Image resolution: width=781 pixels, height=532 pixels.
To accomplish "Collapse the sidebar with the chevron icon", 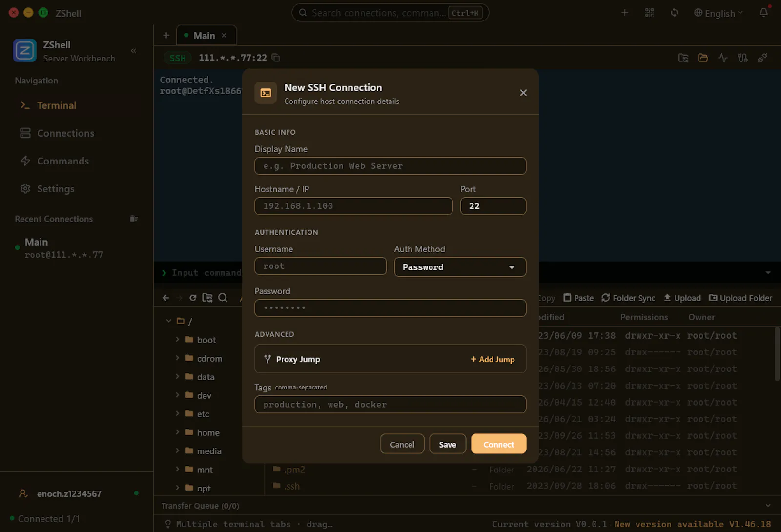I will pyautogui.click(x=133, y=51).
